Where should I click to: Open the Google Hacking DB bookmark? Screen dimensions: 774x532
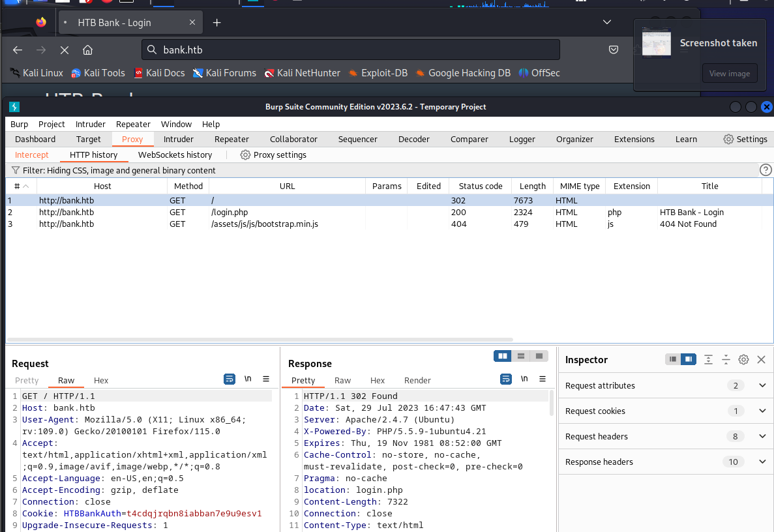pyautogui.click(x=463, y=73)
